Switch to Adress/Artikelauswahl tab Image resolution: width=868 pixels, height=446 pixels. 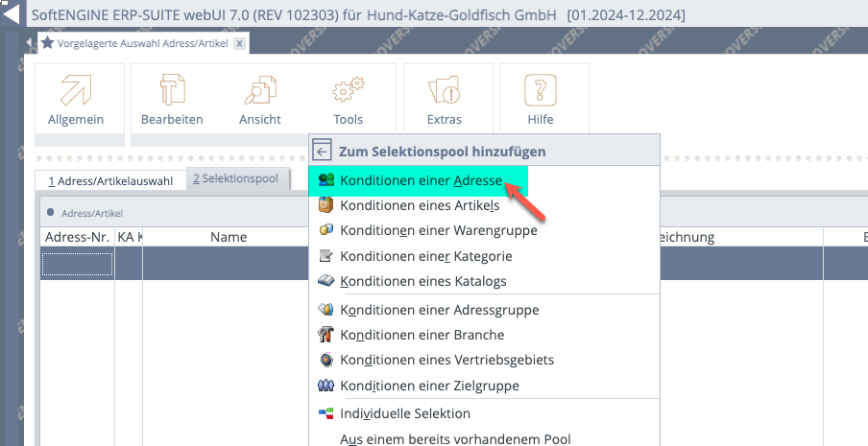click(110, 180)
